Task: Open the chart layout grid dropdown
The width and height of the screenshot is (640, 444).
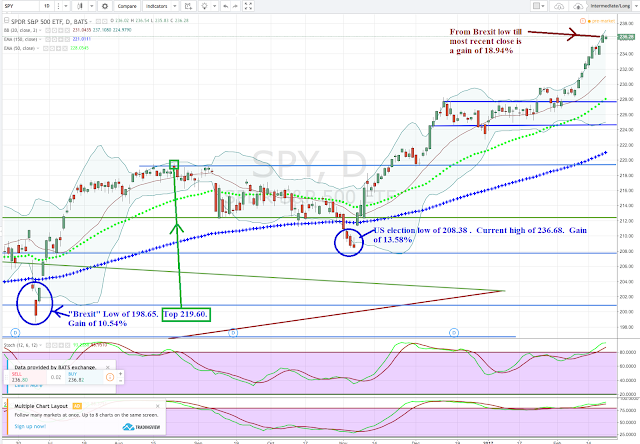Action: coord(539,6)
